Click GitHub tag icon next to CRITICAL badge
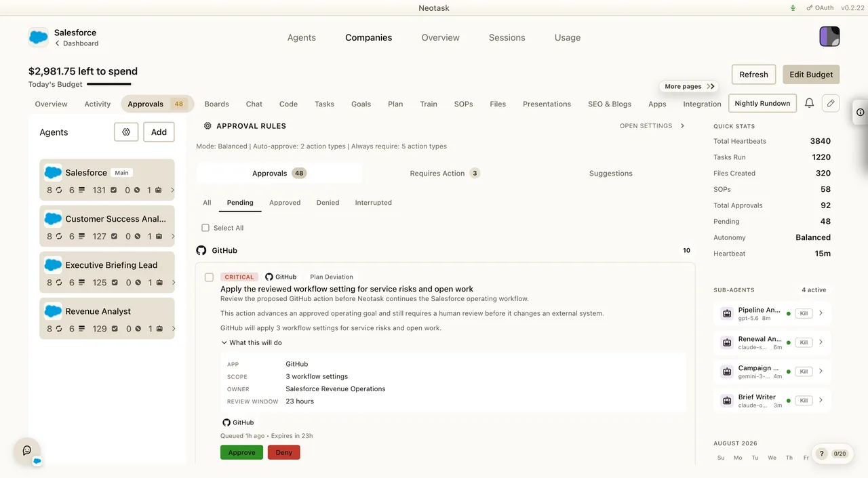This screenshot has height=478, width=868. coord(269,277)
